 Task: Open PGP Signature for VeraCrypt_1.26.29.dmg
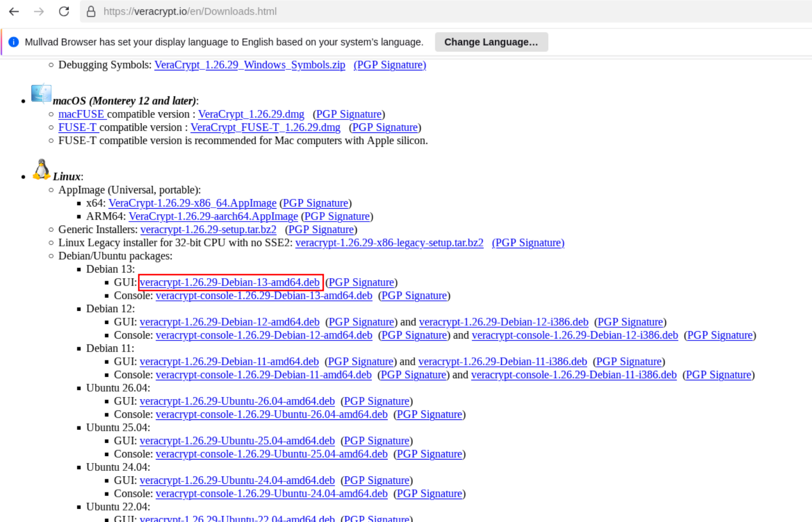[x=349, y=114]
